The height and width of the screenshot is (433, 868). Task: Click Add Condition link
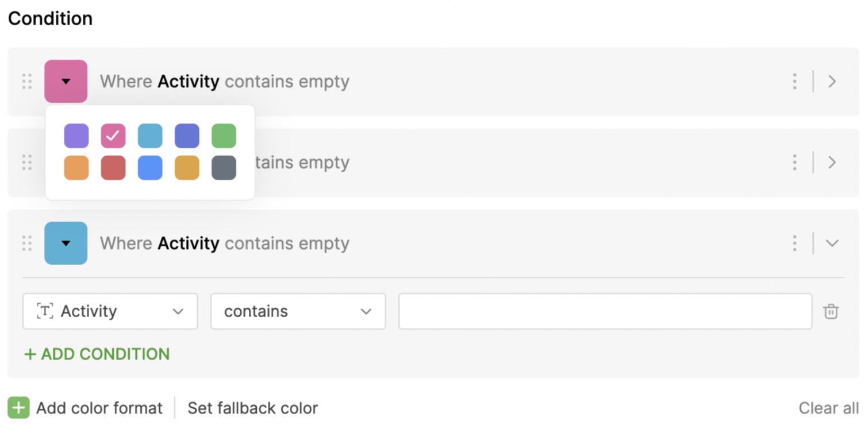[x=97, y=354]
